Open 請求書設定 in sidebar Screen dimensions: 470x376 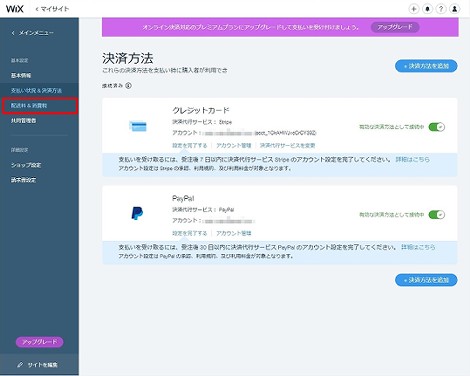pos(23,180)
